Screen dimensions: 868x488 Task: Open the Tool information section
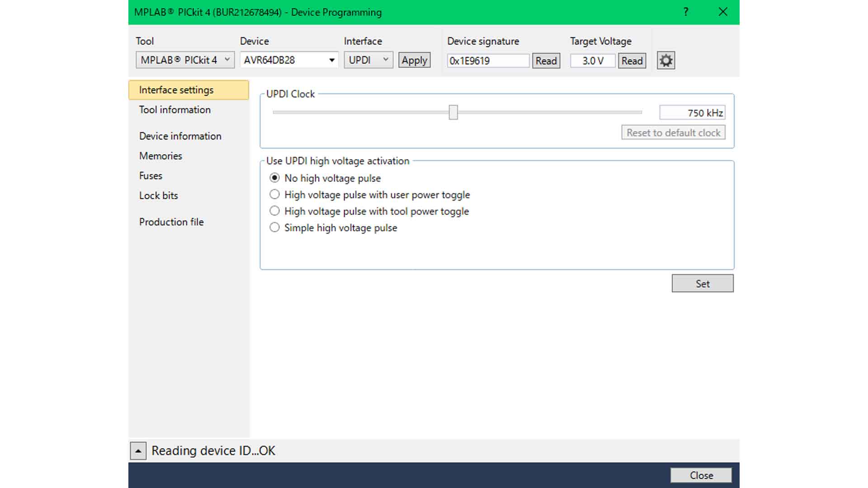(x=175, y=110)
